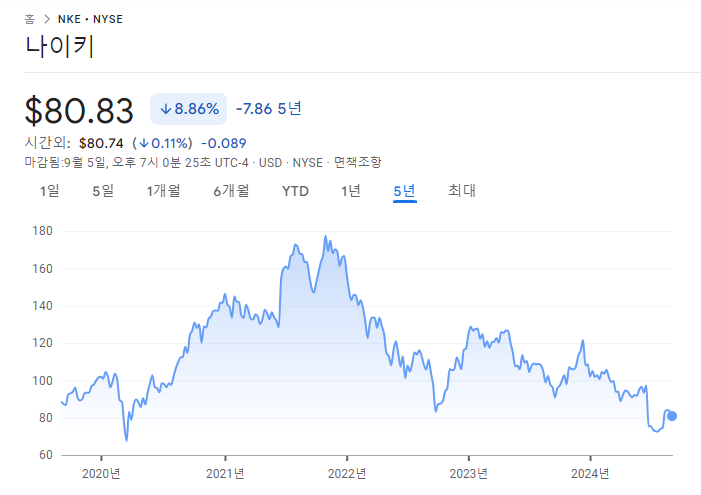Screen dimensions: 701x495
Task: Click the 80 y-axis label
Action: (46, 418)
